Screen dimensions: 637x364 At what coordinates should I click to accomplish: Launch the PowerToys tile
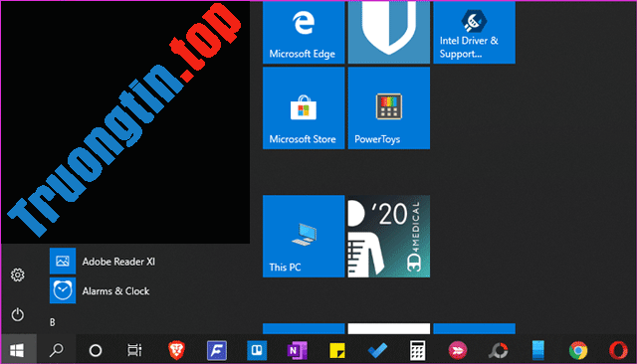pos(389,108)
